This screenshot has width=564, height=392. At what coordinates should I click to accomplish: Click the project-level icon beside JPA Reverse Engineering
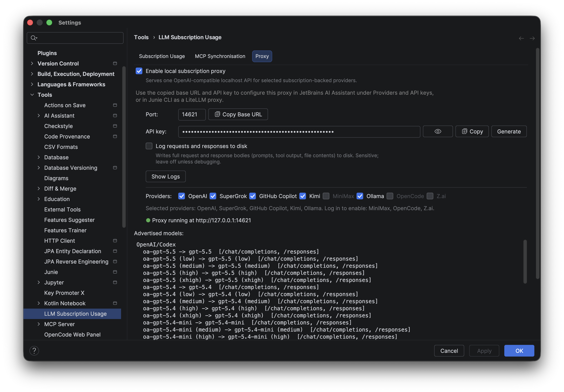coord(115,261)
